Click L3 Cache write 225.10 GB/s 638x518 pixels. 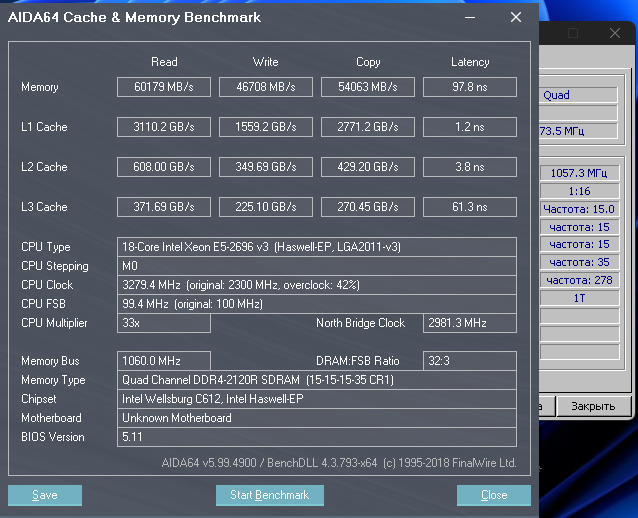[x=266, y=207]
